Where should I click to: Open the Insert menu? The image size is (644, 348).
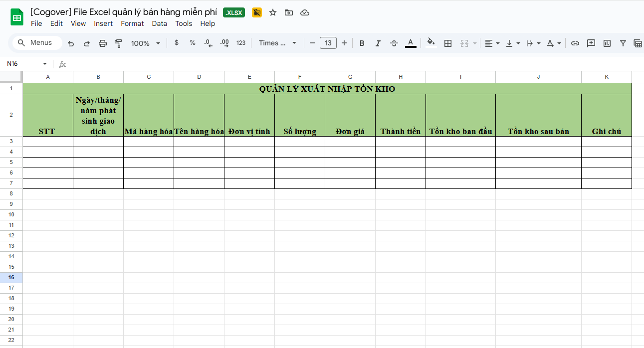103,23
